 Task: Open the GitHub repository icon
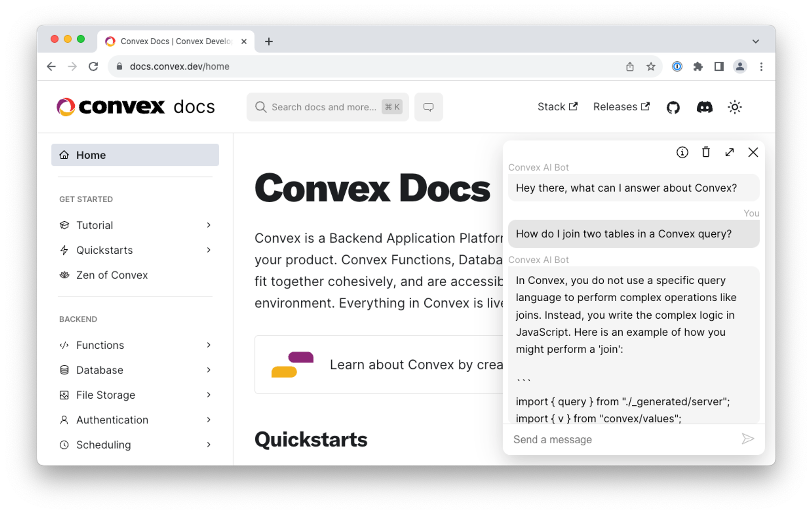pyautogui.click(x=673, y=107)
